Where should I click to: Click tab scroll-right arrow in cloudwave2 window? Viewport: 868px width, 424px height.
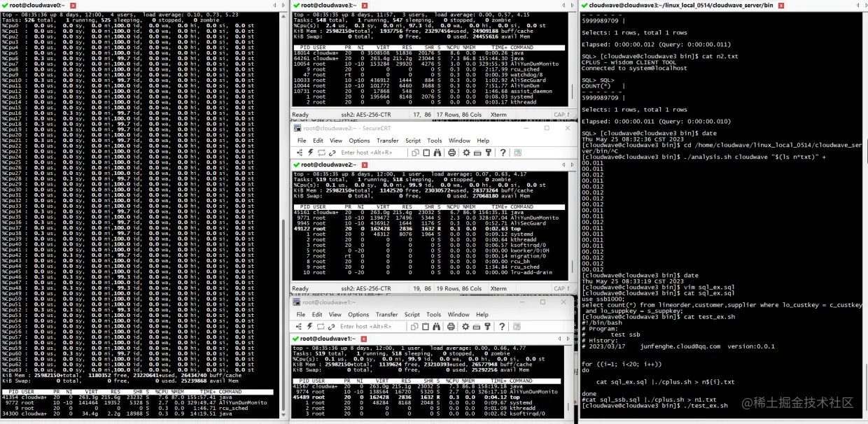(x=573, y=164)
